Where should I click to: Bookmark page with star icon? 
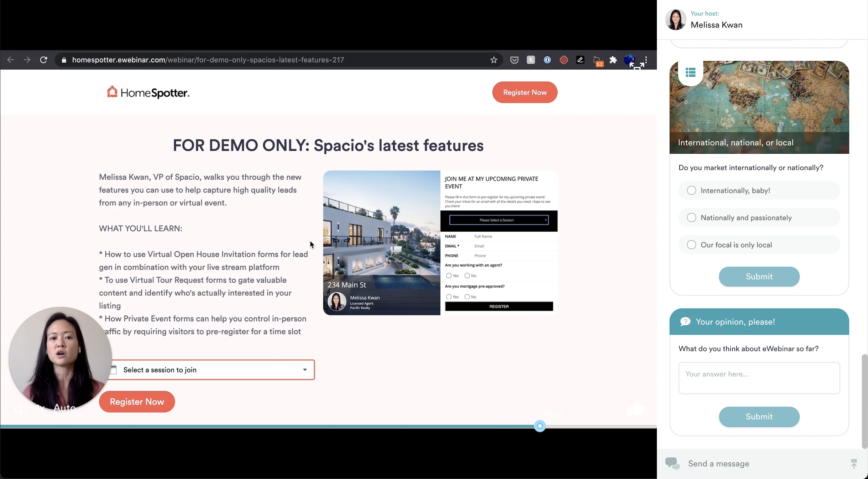493,60
